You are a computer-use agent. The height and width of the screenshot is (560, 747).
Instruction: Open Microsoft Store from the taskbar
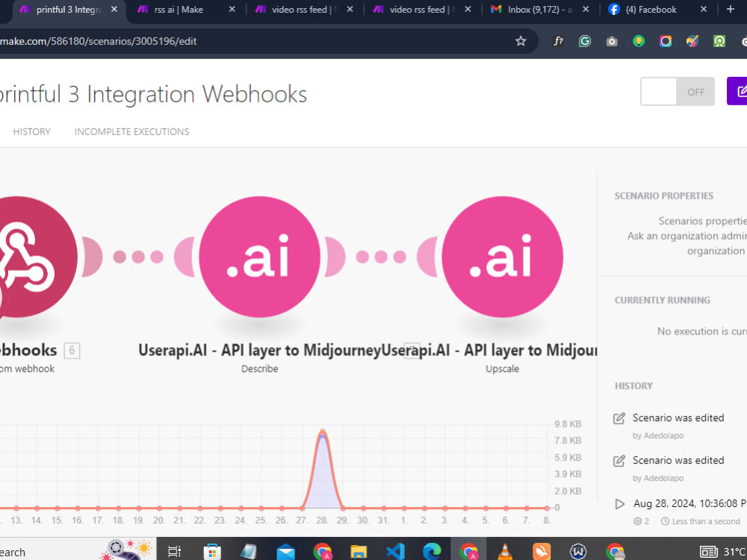(212, 552)
